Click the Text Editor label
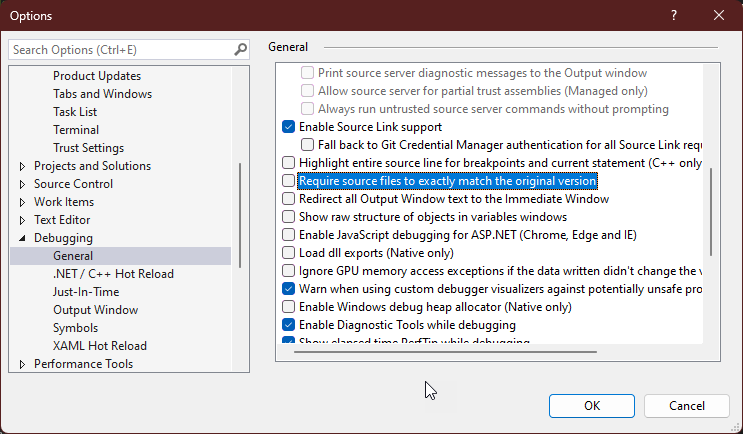 pos(62,220)
